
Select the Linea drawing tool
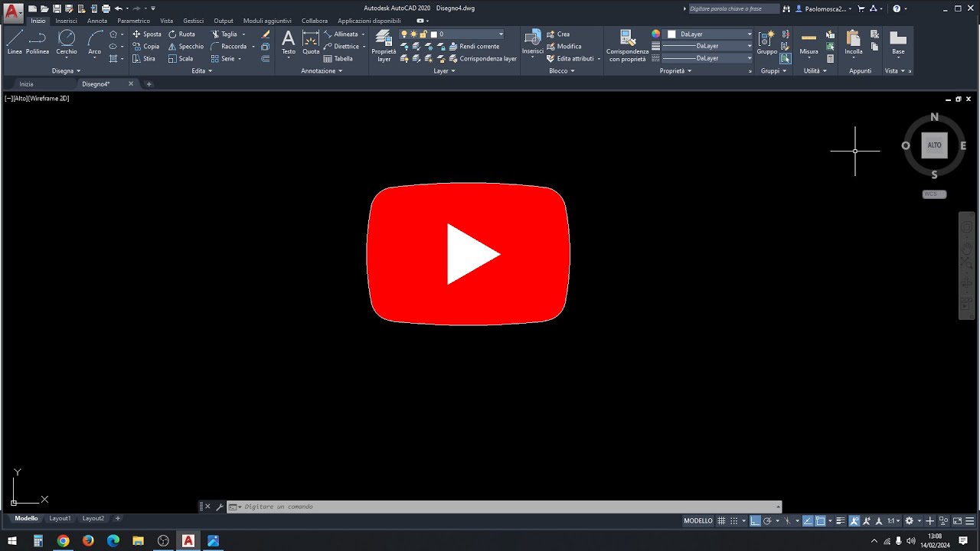pyautogui.click(x=15, y=43)
